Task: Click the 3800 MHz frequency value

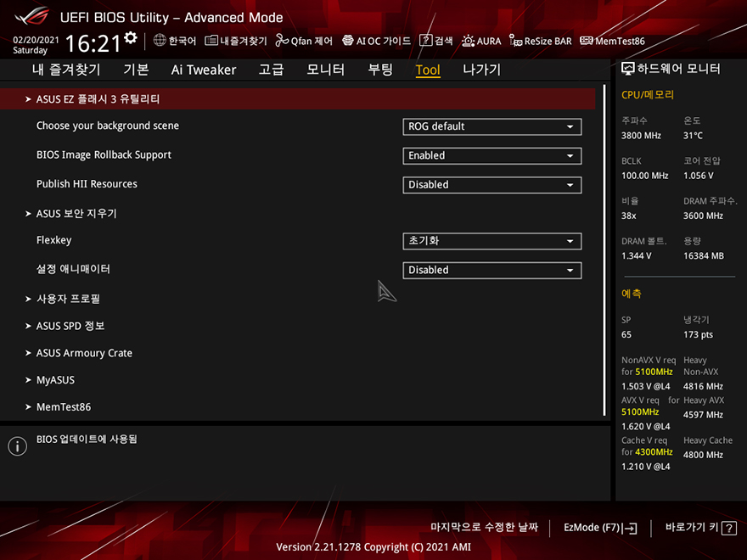Action: pyautogui.click(x=641, y=136)
